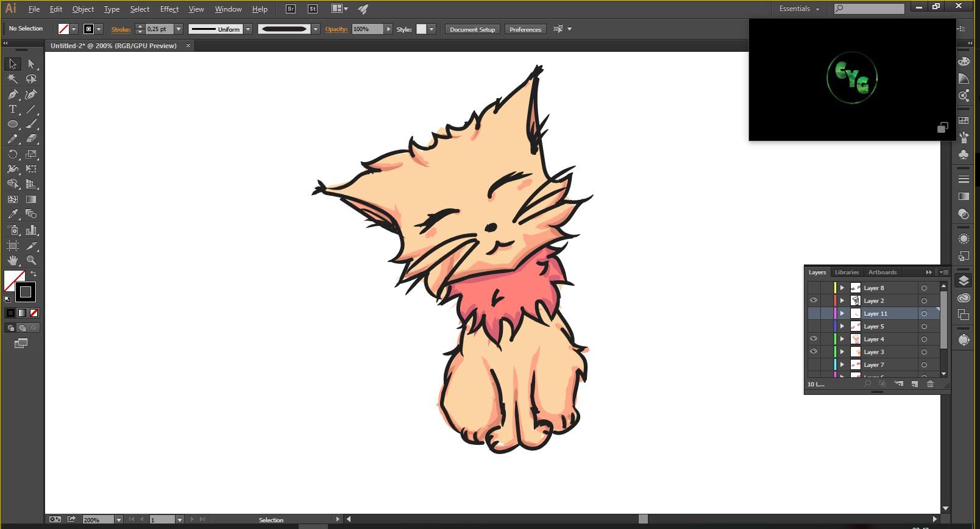Swap fill and stroke colors

click(x=34, y=274)
